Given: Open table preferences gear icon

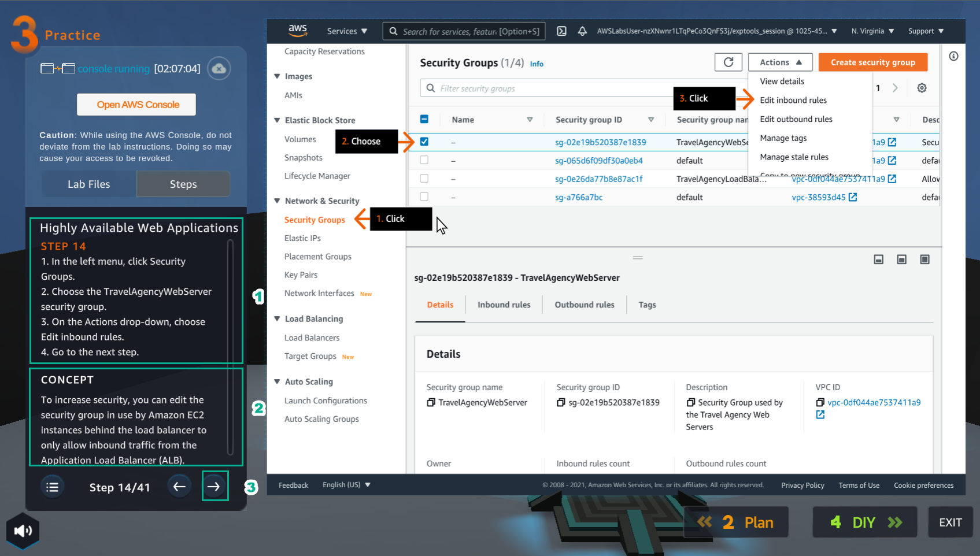Looking at the screenshot, I should coord(922,88).
